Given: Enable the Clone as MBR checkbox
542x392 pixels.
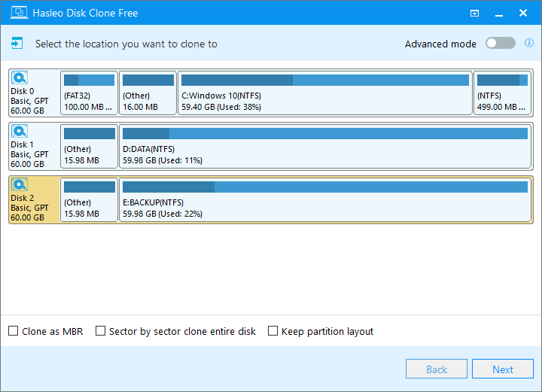Looking at the screenshot, I should [13, 331].
